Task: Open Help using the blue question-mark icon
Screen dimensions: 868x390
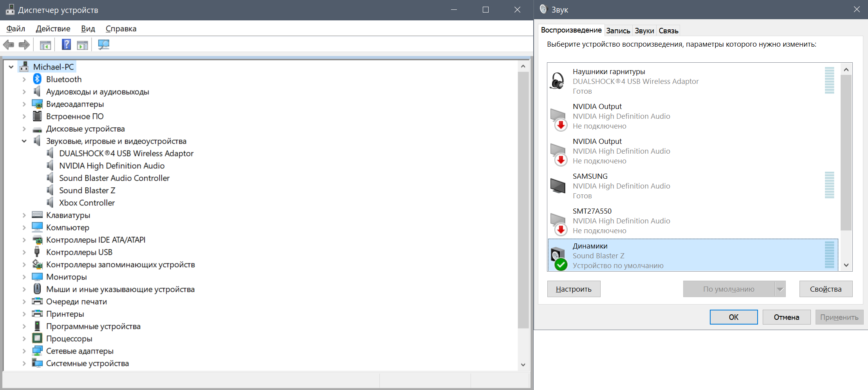Action: click(x=67, y=45)
